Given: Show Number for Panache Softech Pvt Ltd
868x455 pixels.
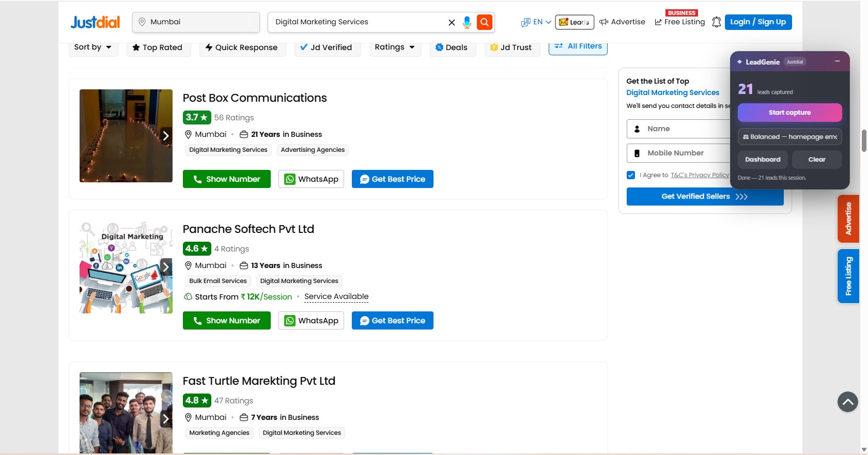Looking at the screenshot, I should [x=227, y=321].
